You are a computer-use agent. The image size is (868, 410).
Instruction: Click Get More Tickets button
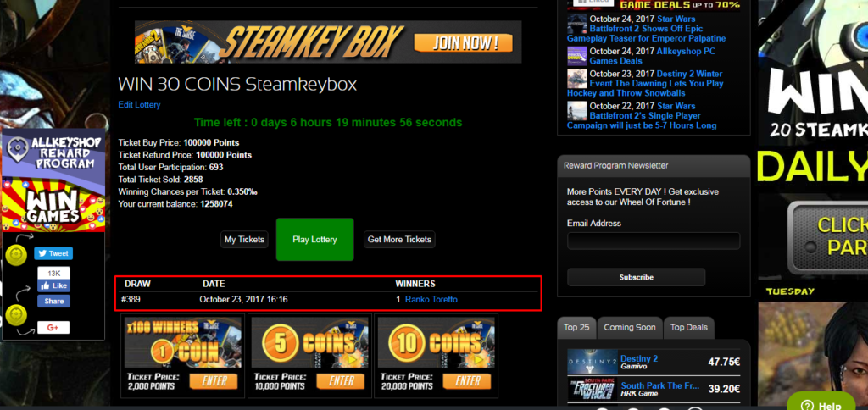(399, 240)
